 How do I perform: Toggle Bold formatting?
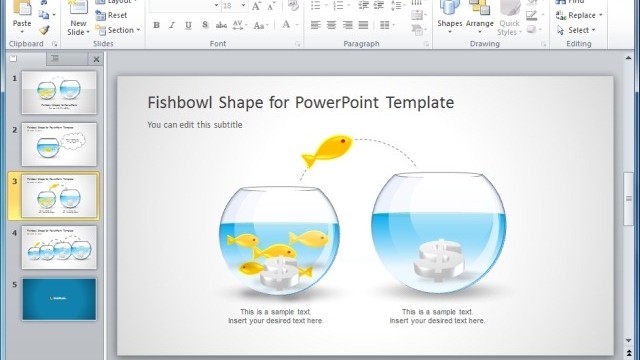pyautogui.click(x=156, y=25)
